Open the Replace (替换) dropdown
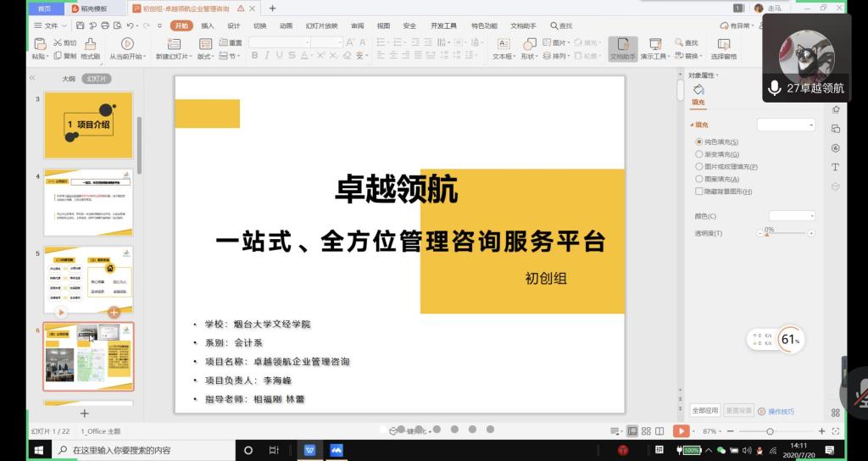 (x=687, y=56)
